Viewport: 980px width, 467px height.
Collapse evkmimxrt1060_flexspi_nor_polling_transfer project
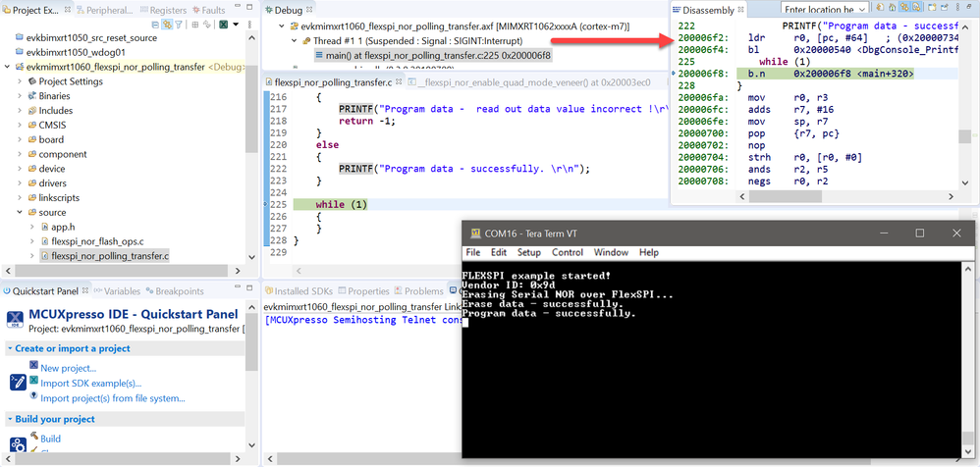[x=7, y=67]
